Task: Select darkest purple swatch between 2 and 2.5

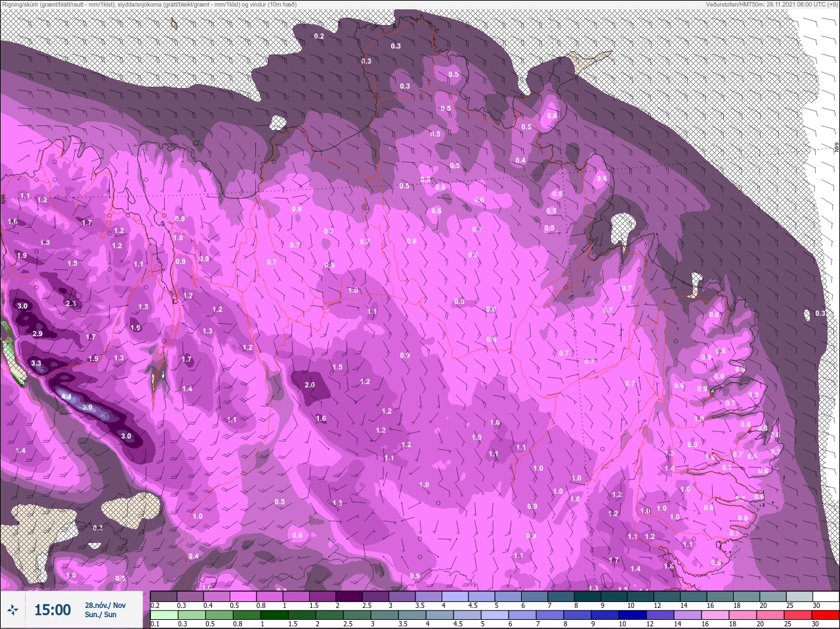Action: [x=350, y=596]
